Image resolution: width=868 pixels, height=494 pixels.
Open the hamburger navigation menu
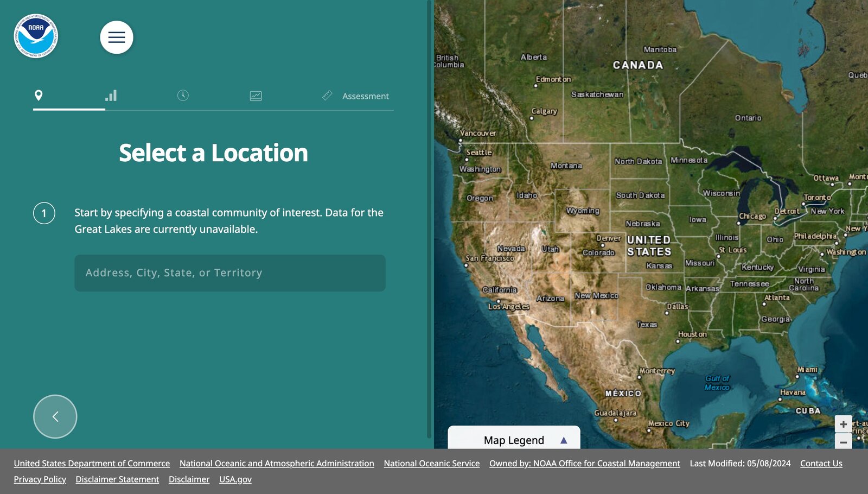click(x=116, y=37)
